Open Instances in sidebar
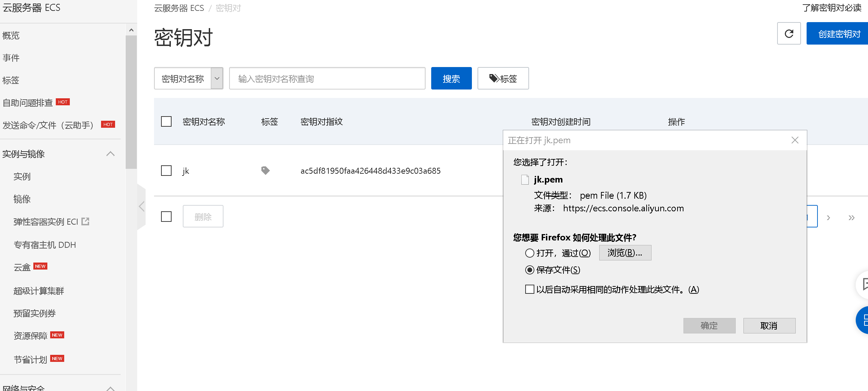Image resolution: width=868 pixels, height=391 pixels. point(22,176)
